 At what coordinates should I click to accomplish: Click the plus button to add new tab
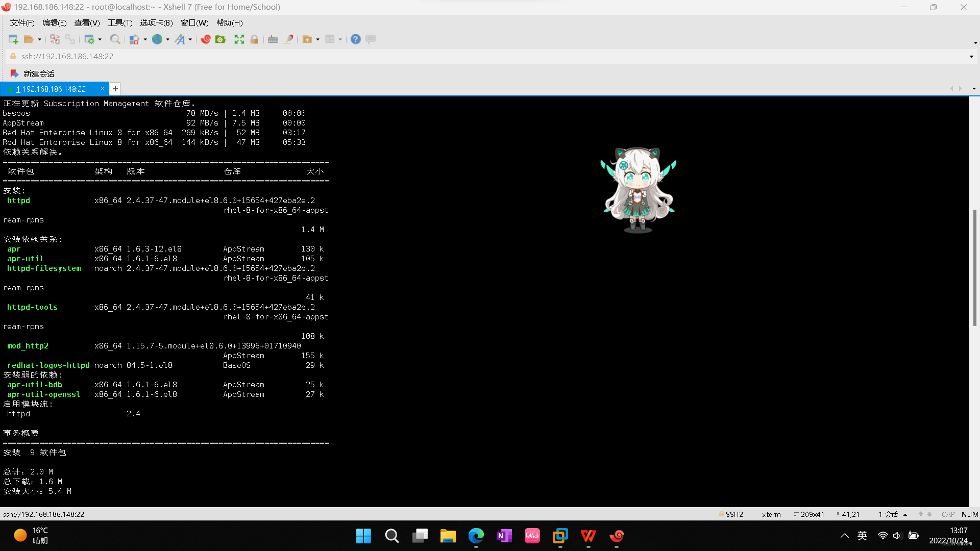tap(115, 89)
